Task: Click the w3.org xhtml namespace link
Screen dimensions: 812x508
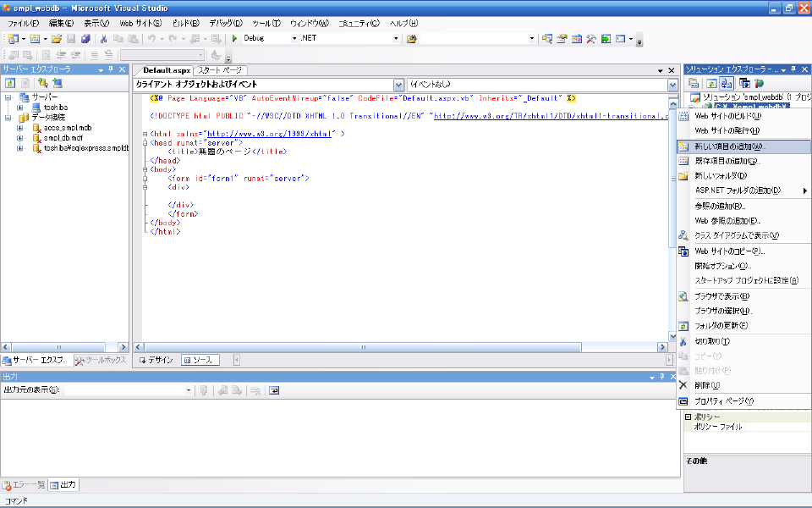Action: coord(269,134)
